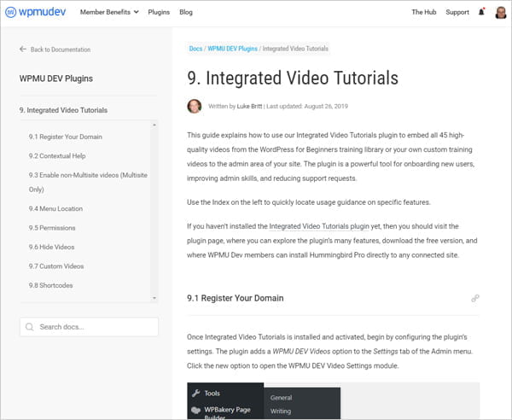Jump to 9.1 Register Your Domain in index
Screen dimensions: 512x420
66,137
